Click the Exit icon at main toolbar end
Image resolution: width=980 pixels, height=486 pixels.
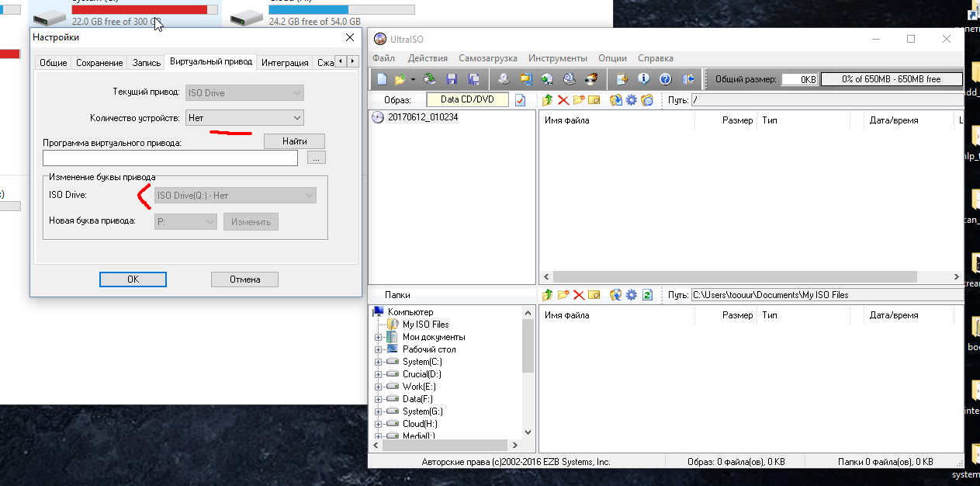pyautogui.click(x=687, y=79)
